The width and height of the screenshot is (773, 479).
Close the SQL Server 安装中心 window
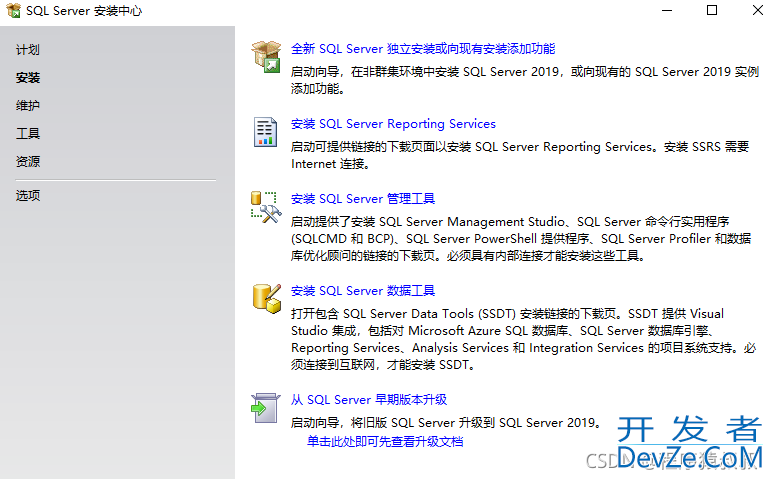[758, 10]
